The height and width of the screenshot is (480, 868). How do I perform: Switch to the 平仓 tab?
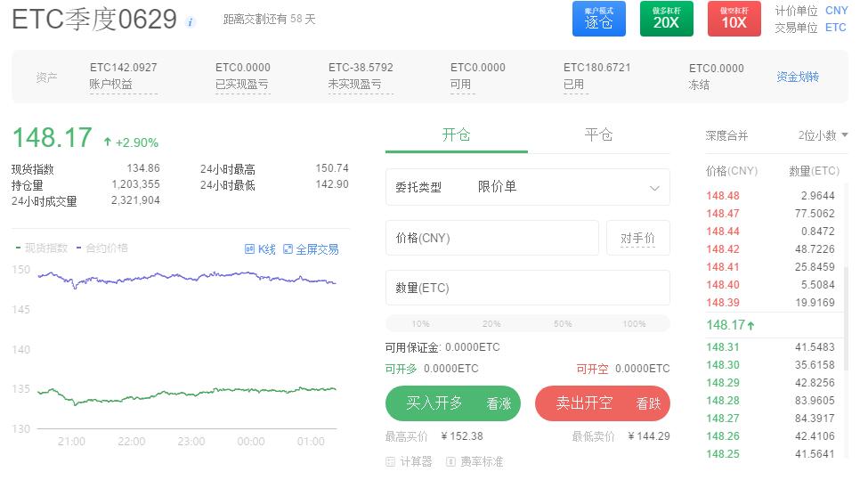point(598,134)
